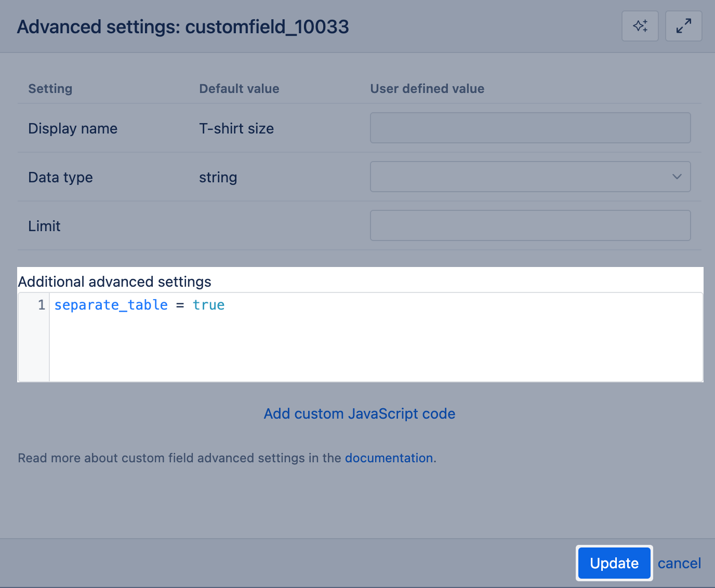Viewport: 715px width, 588px height.
Task: Click the T-shirt size default value
Action: coord(236,128)
